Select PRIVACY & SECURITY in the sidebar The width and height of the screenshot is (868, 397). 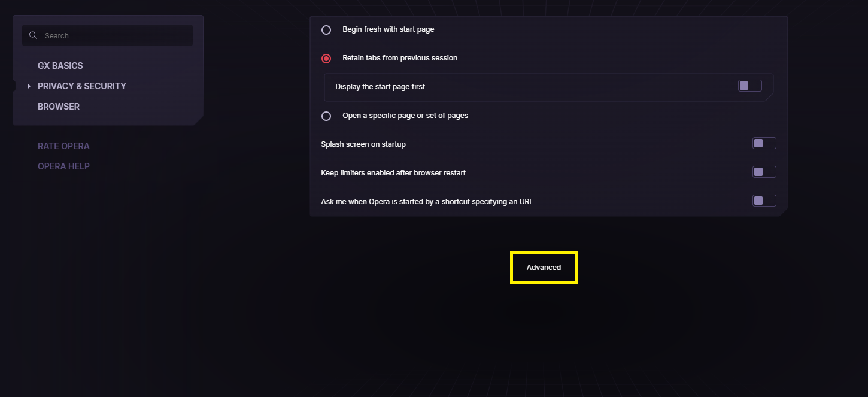point(82,86)
